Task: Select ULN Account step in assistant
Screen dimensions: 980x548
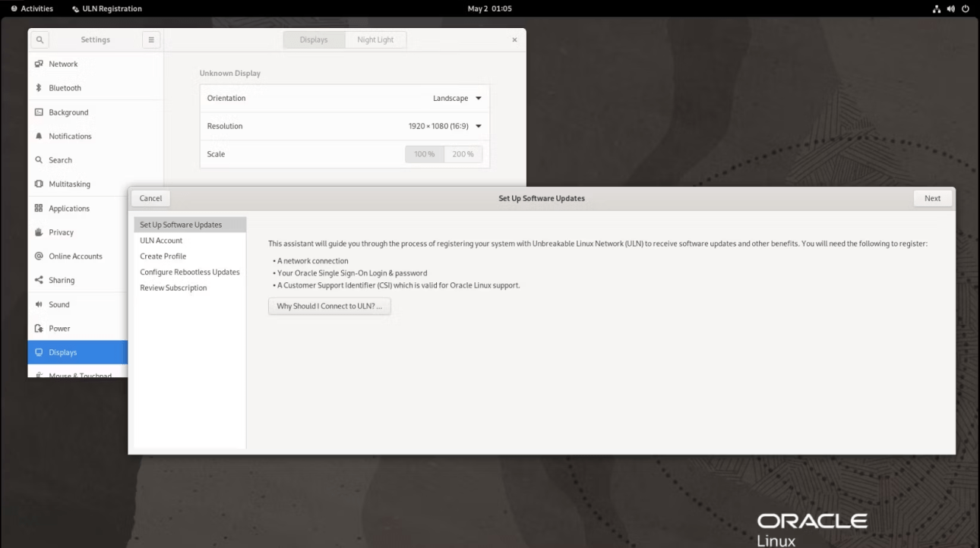Action: (x=190, y=241)
